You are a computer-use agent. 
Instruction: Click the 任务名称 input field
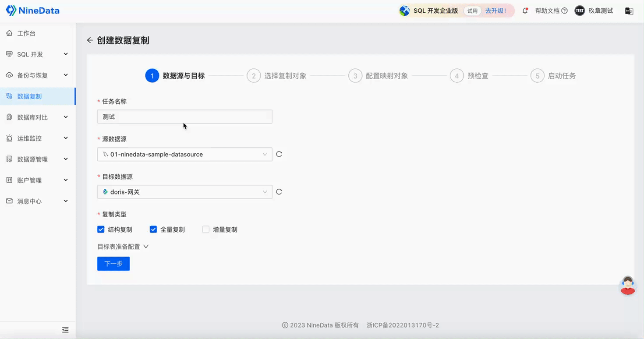pyautogui.click(x=184, y=117)
